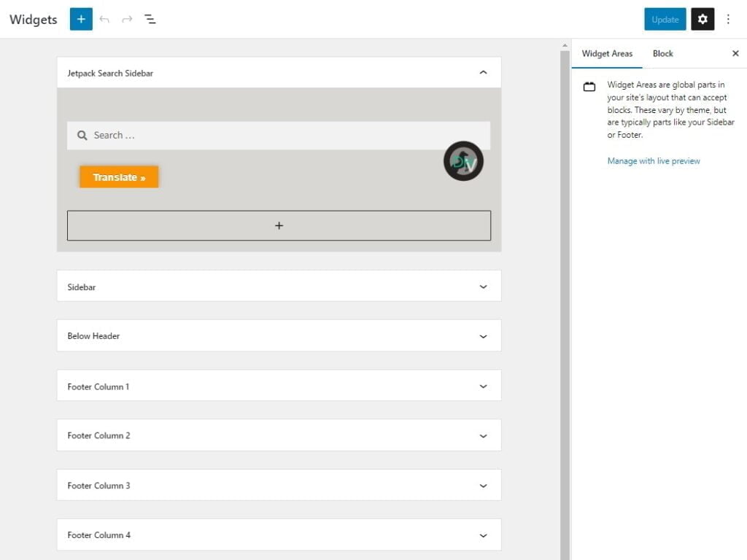The height and width of the screenshot is (560, 747).
Task: Click the widget area icon beside the description
Action: click(x=589, y=87)
